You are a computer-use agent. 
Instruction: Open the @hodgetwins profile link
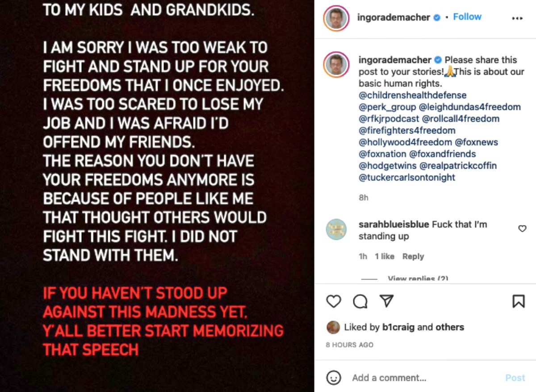(x=387, y=166)
